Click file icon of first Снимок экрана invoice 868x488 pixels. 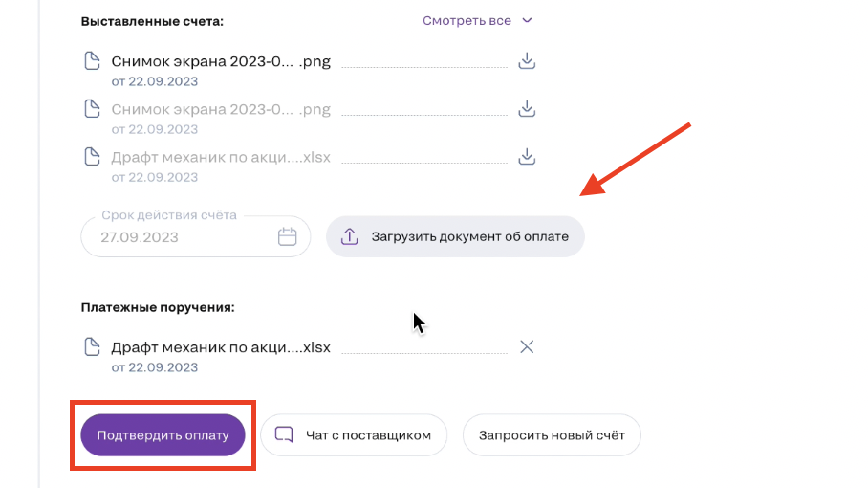pos(92,60)
